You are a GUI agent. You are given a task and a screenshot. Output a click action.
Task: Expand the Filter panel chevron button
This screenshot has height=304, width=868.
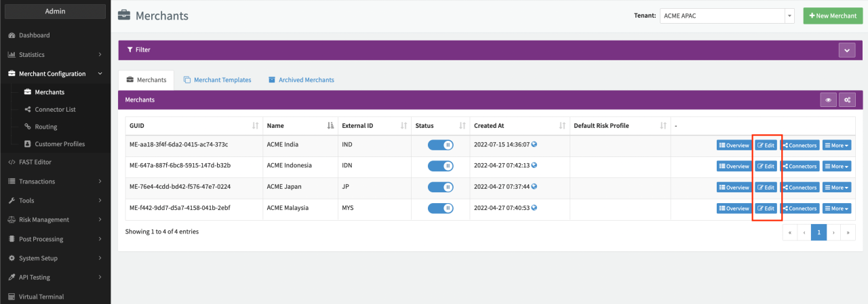pos(847,50)
